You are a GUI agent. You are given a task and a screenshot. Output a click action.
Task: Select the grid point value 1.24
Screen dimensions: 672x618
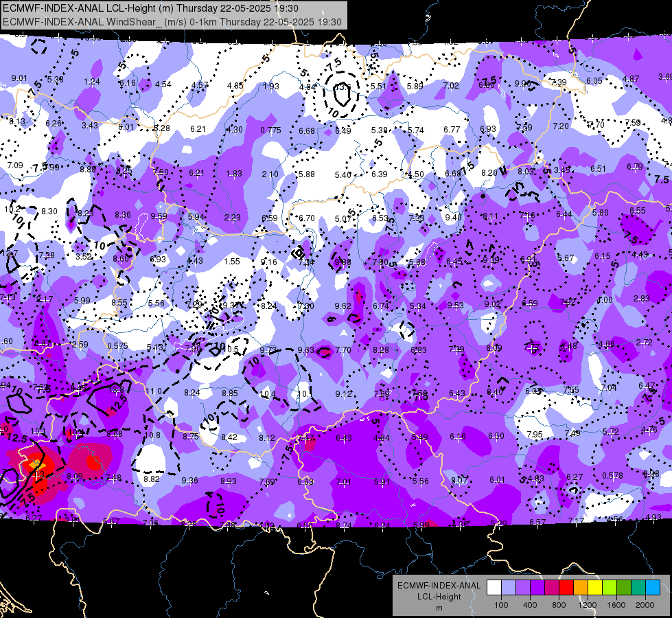pyautogui.click(x=92, y=82)
